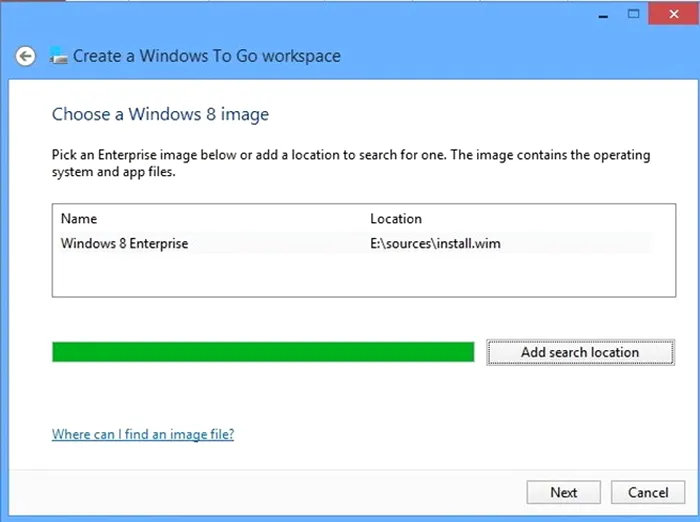Click the Cancel button
The height and width of the screenshot is (522, 700).
[x=648, y=492]
